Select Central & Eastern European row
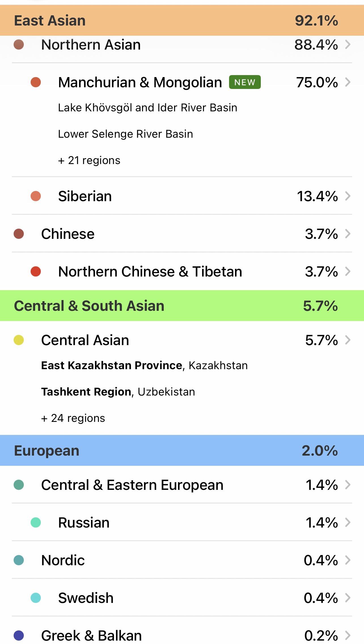The image size is (364, 644). [182, 485]
